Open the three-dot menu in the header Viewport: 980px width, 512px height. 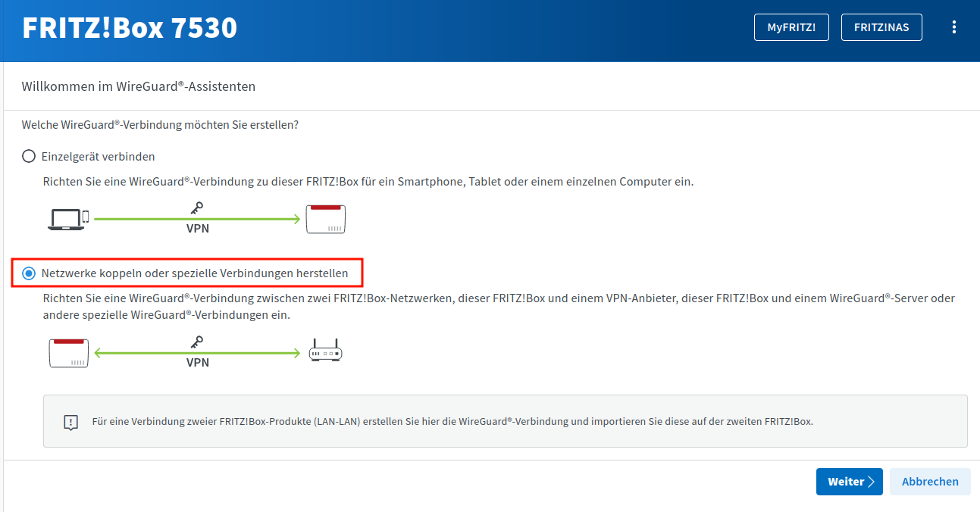954,27
